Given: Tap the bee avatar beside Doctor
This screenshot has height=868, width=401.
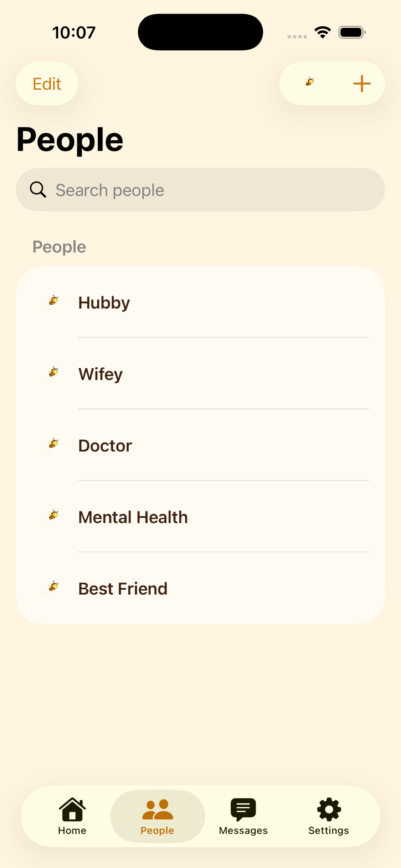Looking at the screenshot, I should pos(50,445).
